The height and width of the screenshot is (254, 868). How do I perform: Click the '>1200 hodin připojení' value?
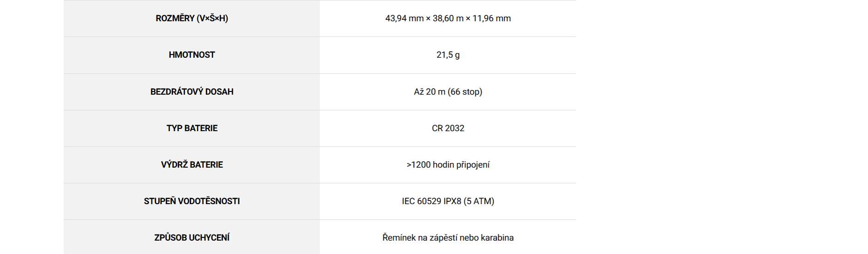pos(448,164)
